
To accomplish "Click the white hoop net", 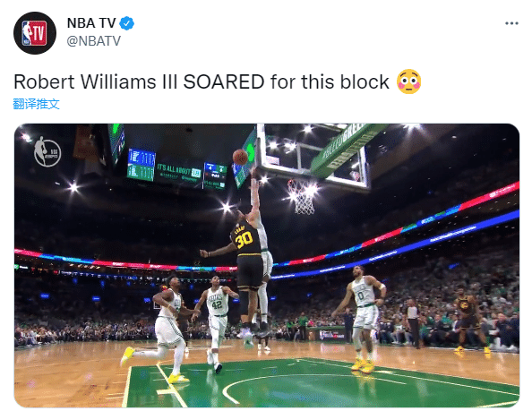I will [x=303, y=197].
